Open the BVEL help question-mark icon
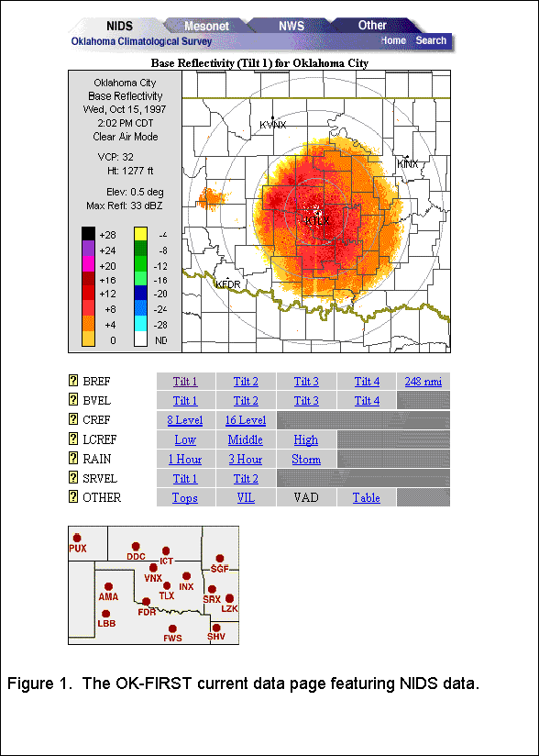The image size is (539, 756). click(72, 400)
